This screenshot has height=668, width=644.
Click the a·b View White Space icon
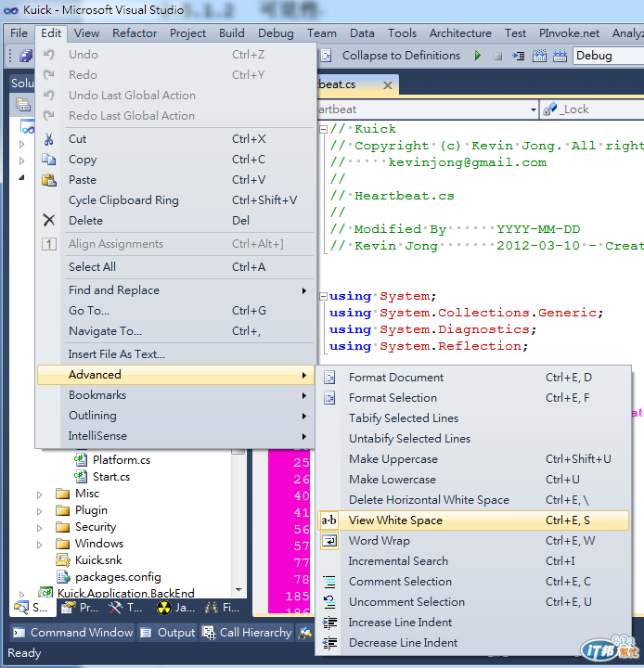(329, 520)
